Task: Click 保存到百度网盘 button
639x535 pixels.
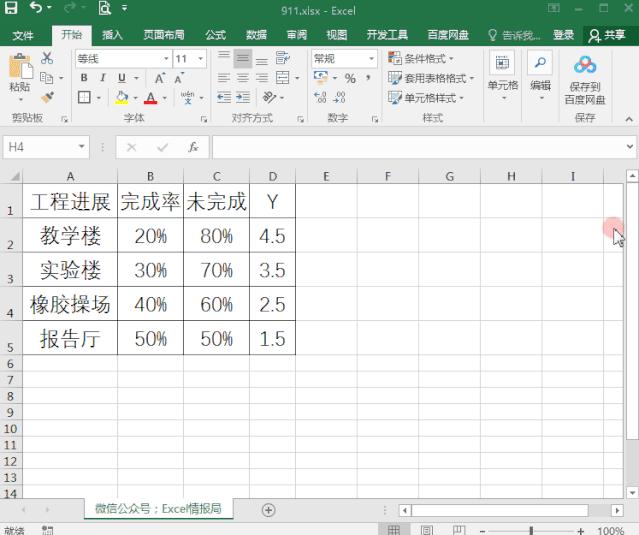Action: click(585, 80)
